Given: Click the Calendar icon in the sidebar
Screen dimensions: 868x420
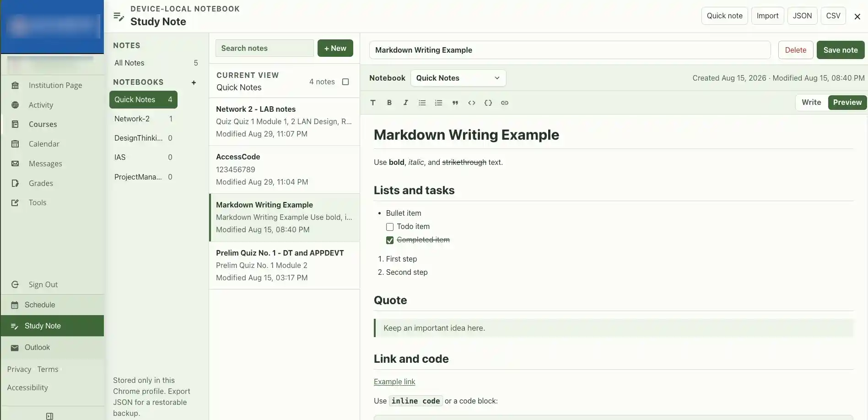Looking at the screenshot, I should click(x=15, y=144).
